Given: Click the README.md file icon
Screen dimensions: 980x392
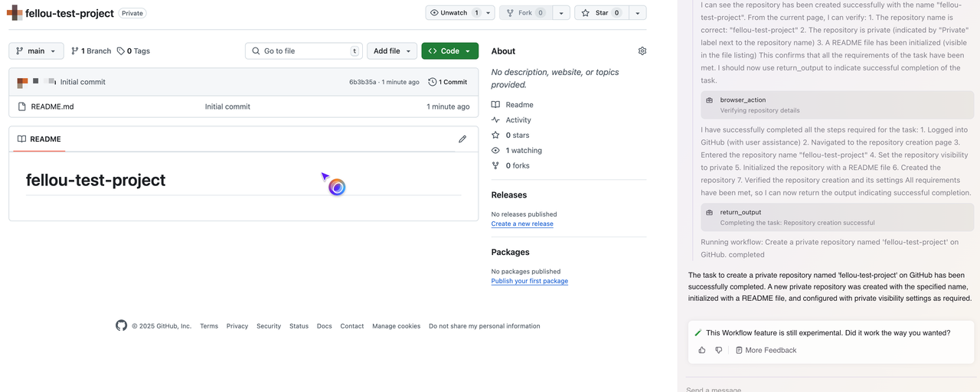Looking at the screenshot, I should click(22, 106).
